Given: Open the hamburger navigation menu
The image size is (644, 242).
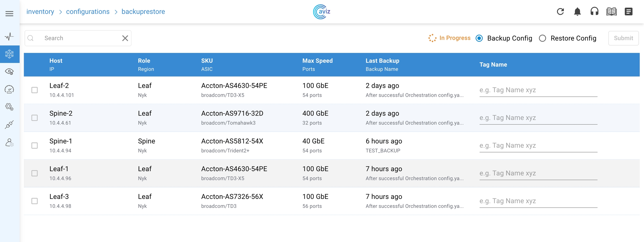Looking at the screenshot, I should click(9, 14).
